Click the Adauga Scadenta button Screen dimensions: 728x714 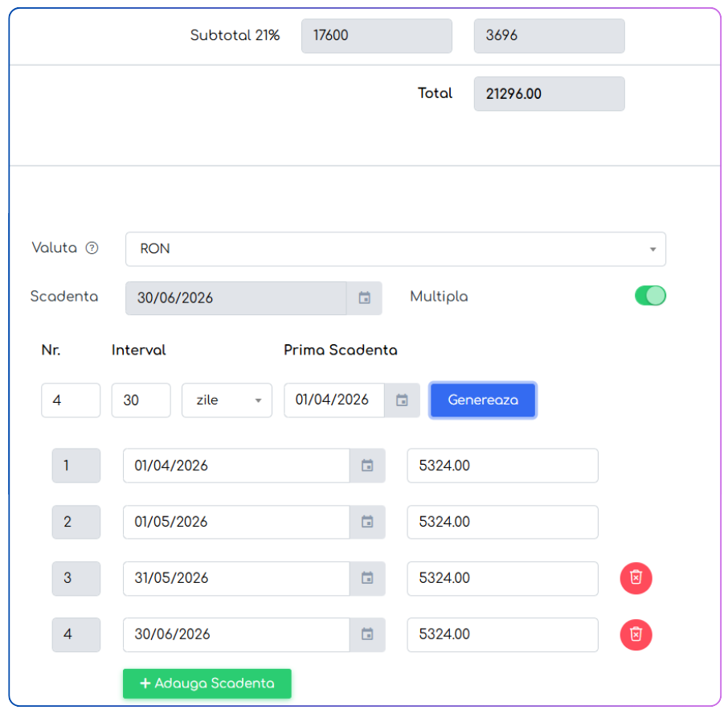(x=207, y=683)
